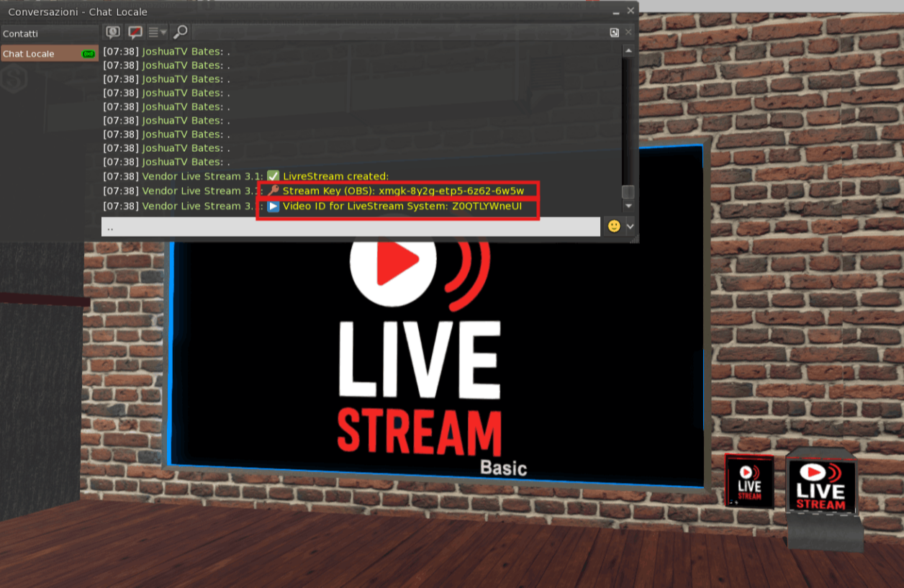904x588 pixels.
Task: Click the small Live Stream box on wall
Action: (749, 480)
